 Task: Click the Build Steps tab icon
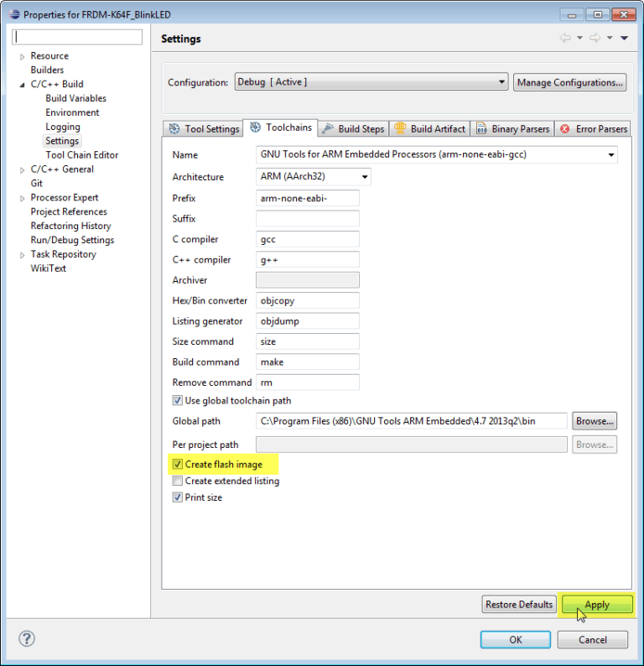[328, 128]
